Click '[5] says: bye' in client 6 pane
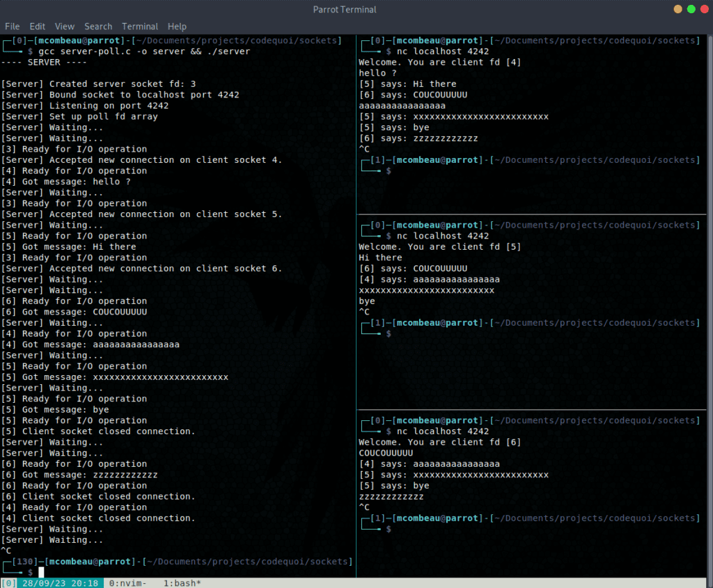Screen dimensions: 713x588 (x=394, y=486)
